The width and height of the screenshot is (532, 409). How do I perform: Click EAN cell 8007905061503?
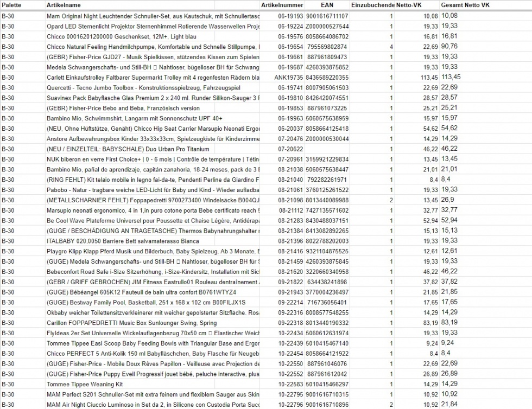click(x=327, y=87)
